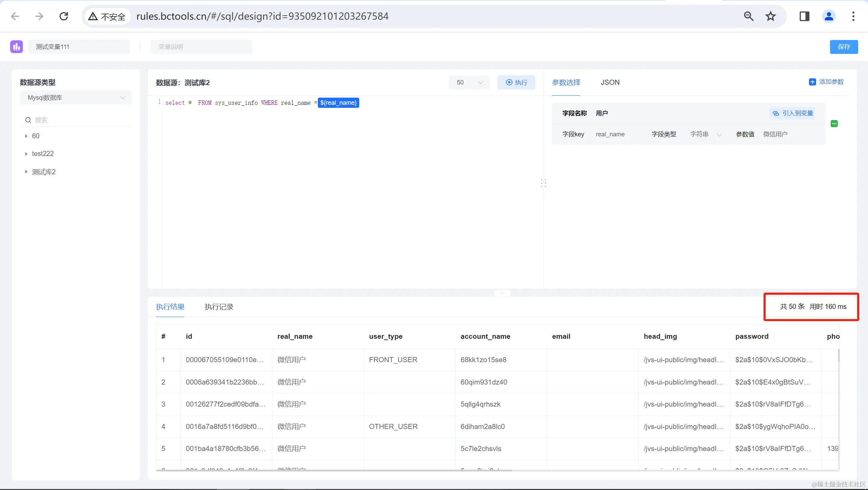Image resolution: width=868 pixels, height=490 pixels.
Task: Open the 50 row-limit dropdown
Action: pyautogui.click(x=469, y=82)
